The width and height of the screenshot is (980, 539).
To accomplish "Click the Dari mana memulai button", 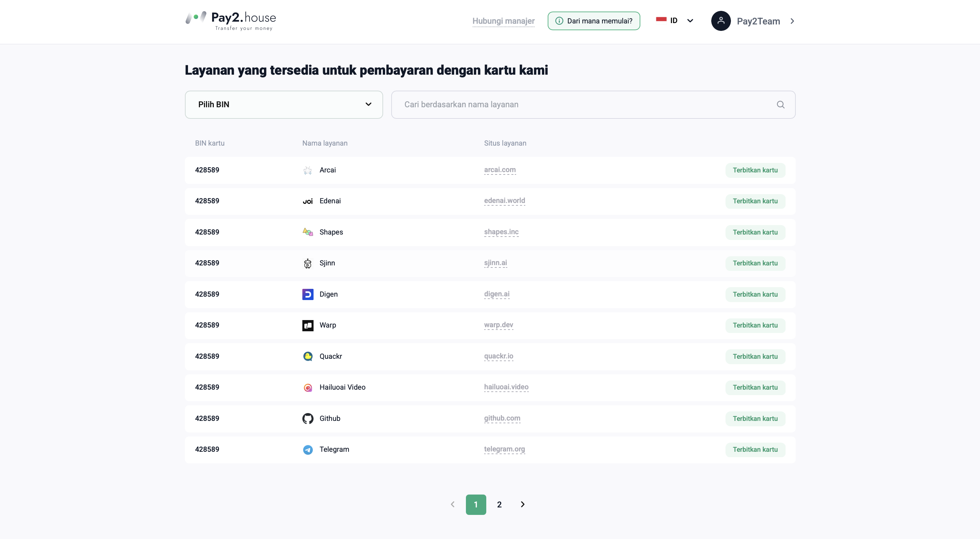I will [x=593, y=21].
